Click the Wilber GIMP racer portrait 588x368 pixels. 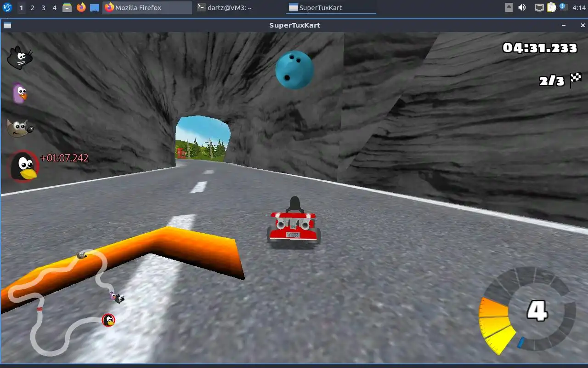tap(20, 127)
